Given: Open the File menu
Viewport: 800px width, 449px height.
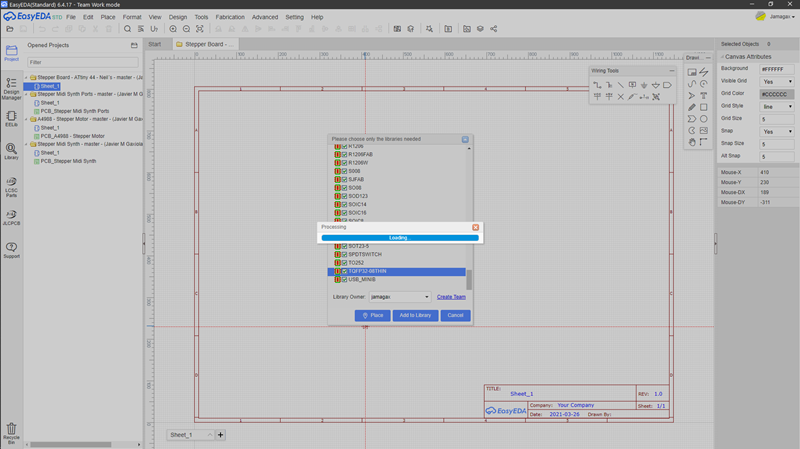Looking at the screenshot, I should [71, 17].
